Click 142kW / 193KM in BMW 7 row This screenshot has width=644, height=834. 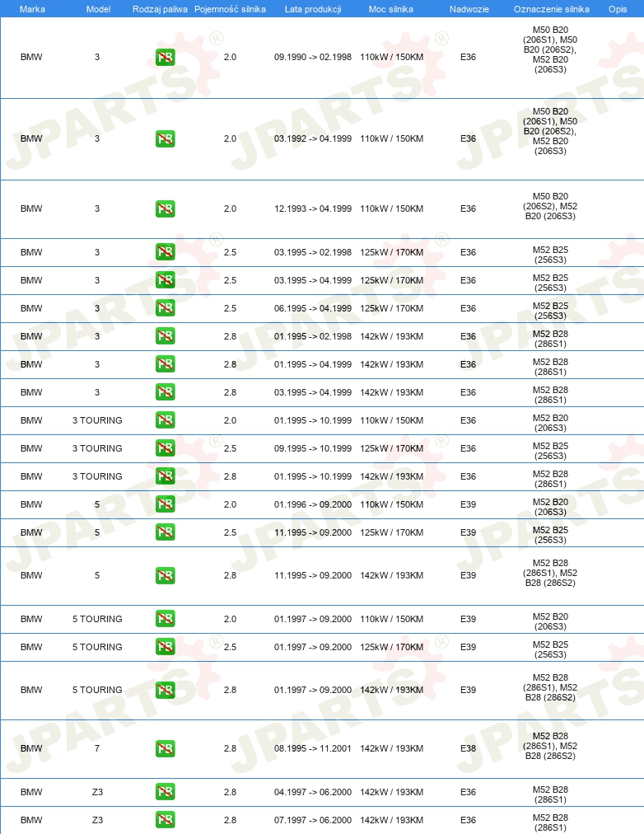[392, 748]
